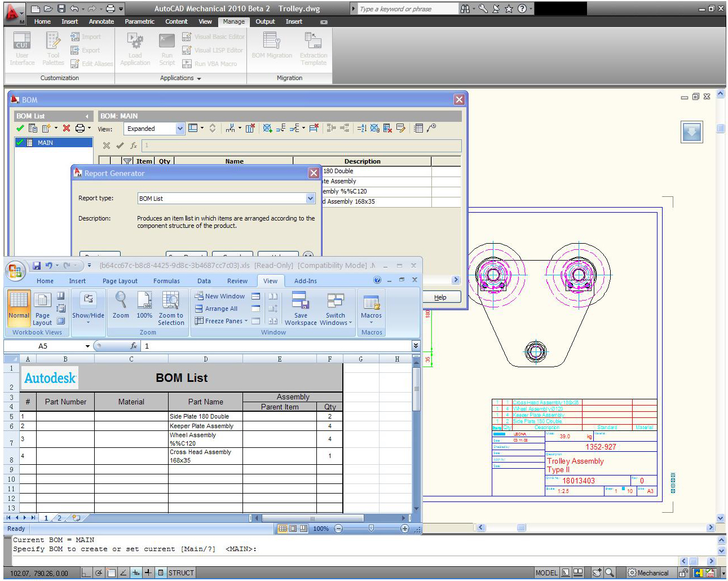
Task: Save the Excel workbook via quick access
Action: (37, 265)
